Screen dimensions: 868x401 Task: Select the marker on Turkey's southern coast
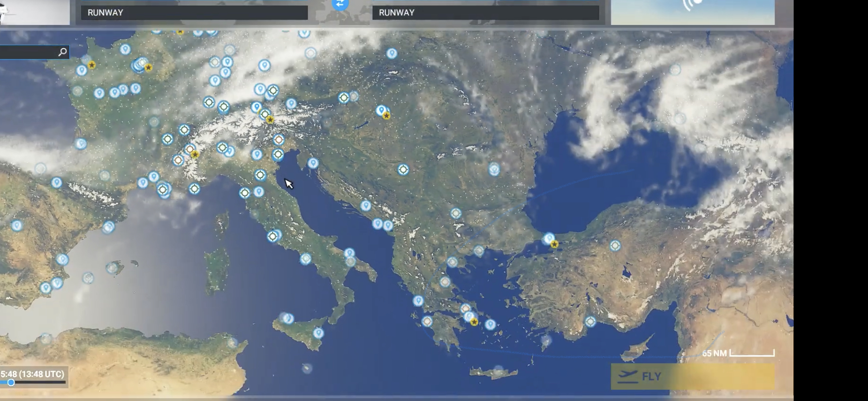[590, 322]
